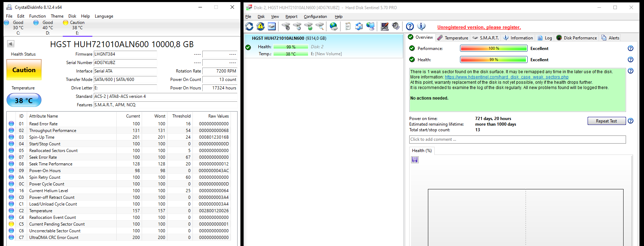Switch to the Disk Performance tab

pos(577,38)
